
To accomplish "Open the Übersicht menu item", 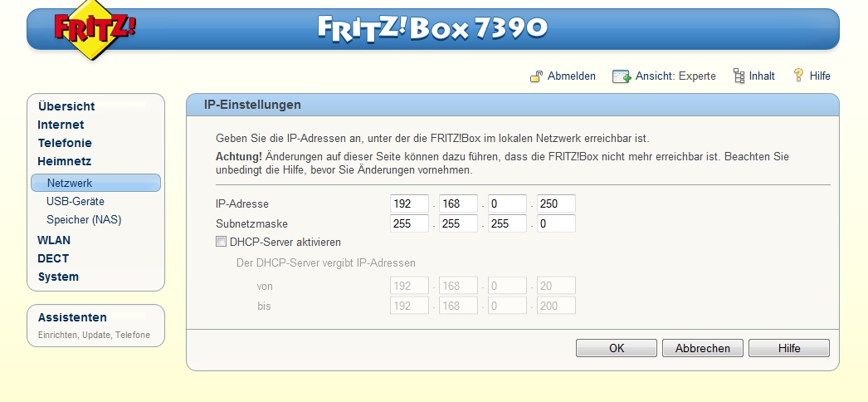I will [x=66, y=106].
